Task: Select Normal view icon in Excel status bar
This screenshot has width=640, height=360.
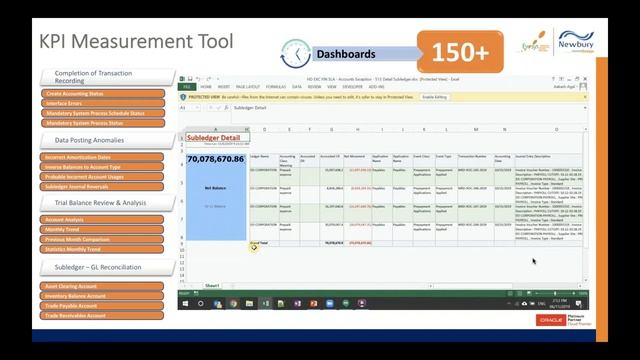Action: tap(510, 293)
